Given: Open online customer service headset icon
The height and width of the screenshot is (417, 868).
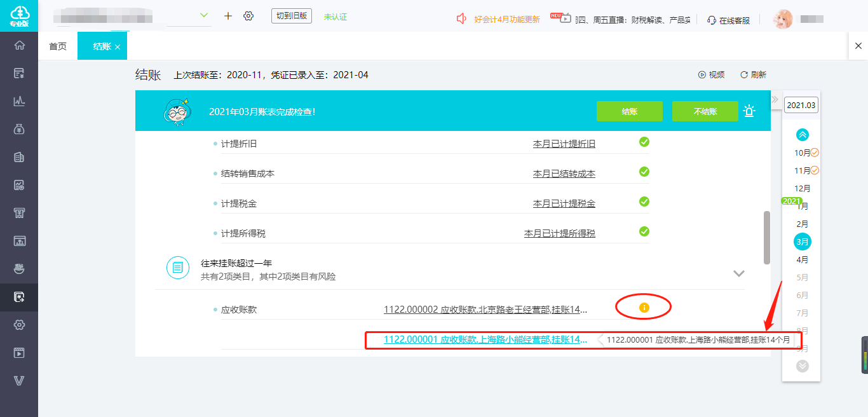Looking at the screenshot, I should tap(712, 20).
